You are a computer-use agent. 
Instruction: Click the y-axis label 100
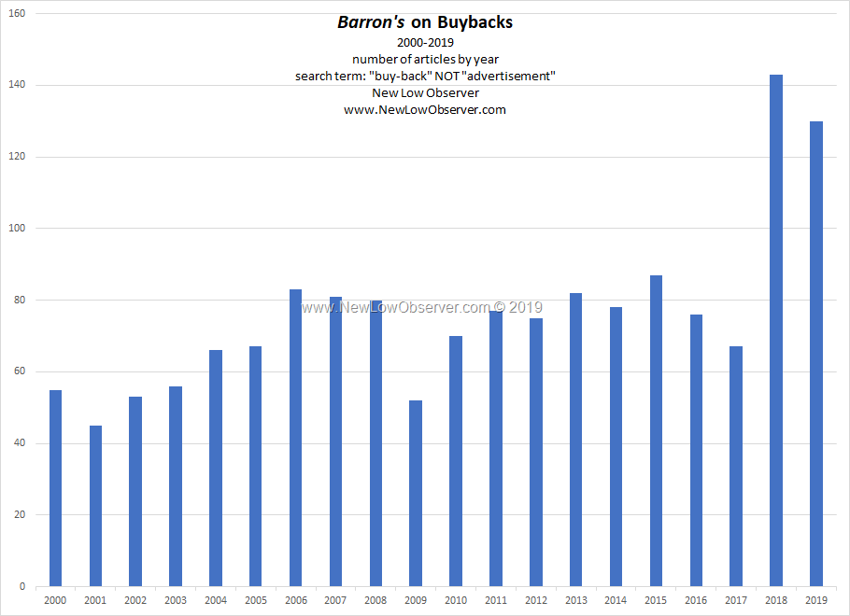[x=18, y=228]
